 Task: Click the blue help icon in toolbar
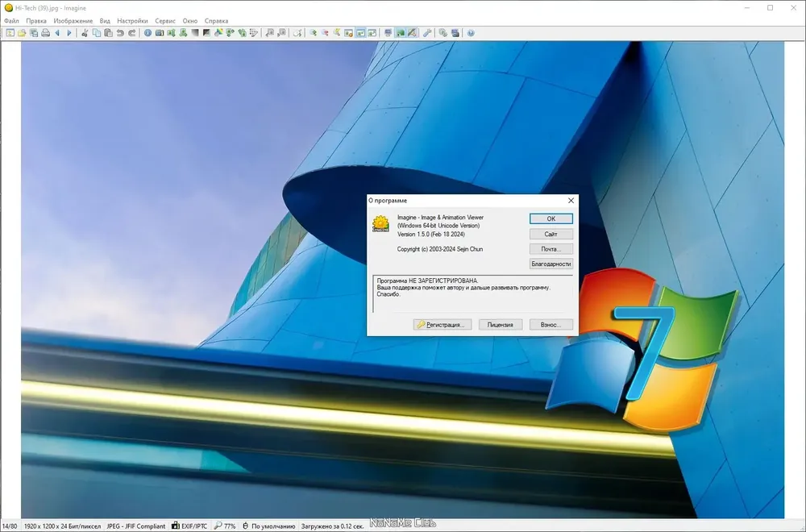[471, 33]
